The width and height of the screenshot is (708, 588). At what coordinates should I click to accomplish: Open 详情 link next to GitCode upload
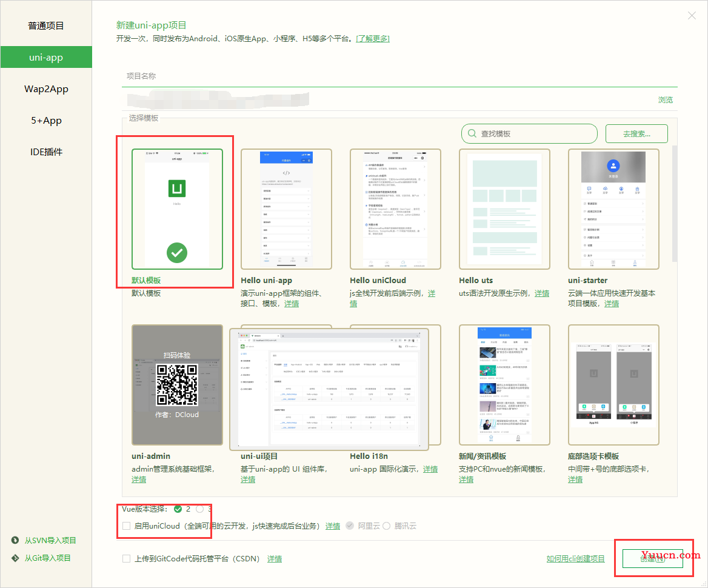275,559
